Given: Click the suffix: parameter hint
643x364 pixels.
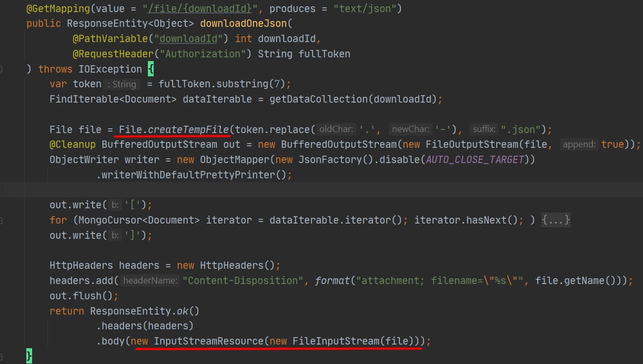Looking at the screenshot, I should pyautogui.click(x=483, y=129).
